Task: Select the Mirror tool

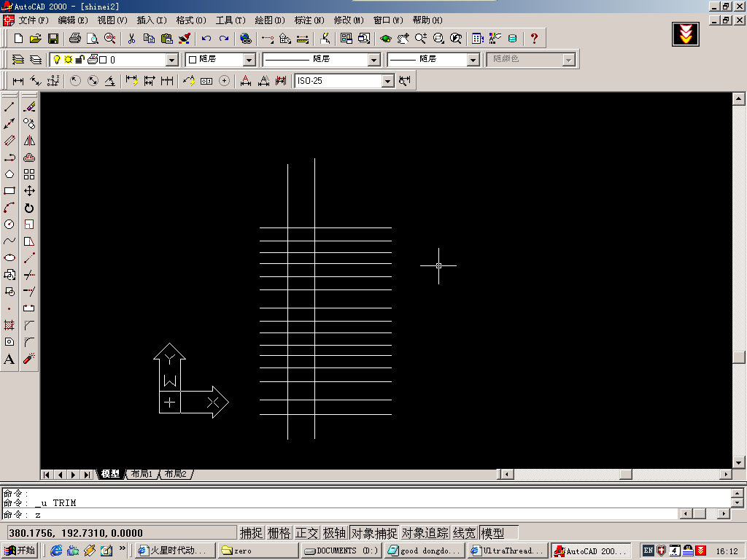Action: pyautogui.click(x=29, y=141)
